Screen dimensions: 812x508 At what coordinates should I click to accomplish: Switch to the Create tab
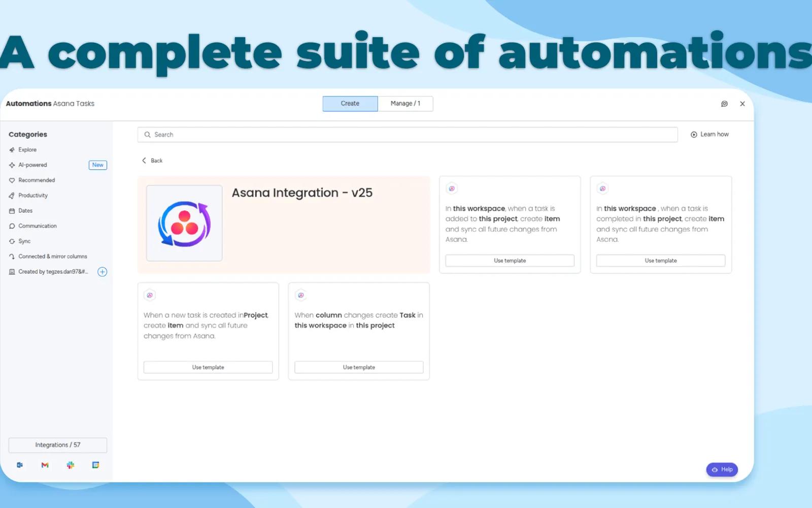coord(350,104)
